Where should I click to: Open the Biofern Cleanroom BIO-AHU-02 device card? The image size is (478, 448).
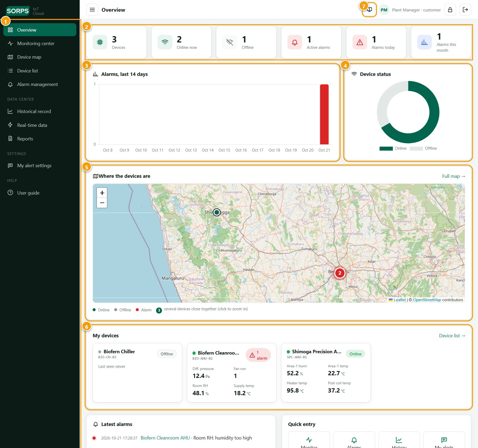[232, 373]
